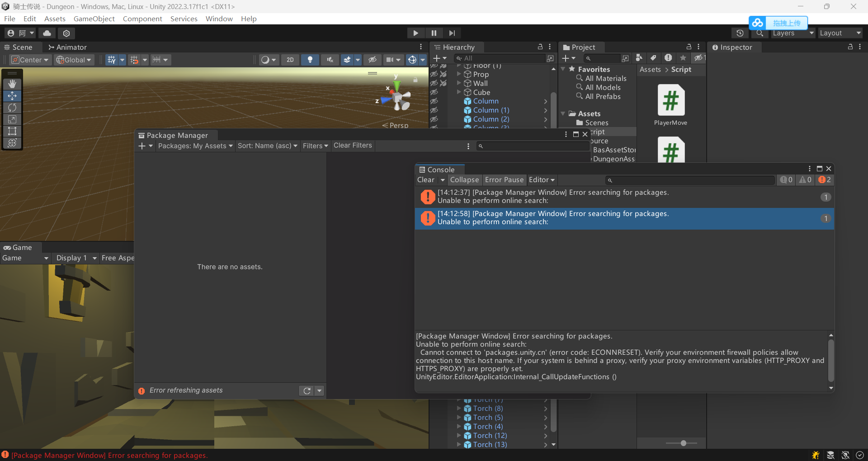This screenshot has height=461, width=868.
Task: Click the Pause button
Action: click(x=434, y=33)
